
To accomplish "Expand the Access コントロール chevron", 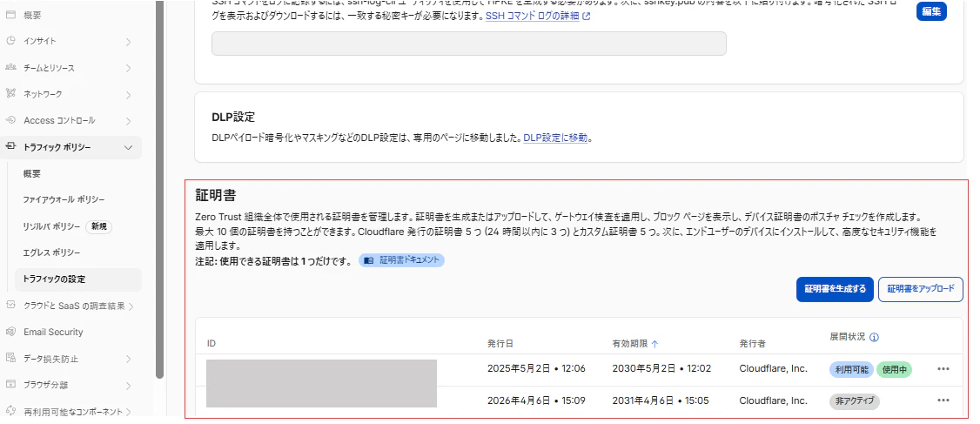I will click(128, 121).
